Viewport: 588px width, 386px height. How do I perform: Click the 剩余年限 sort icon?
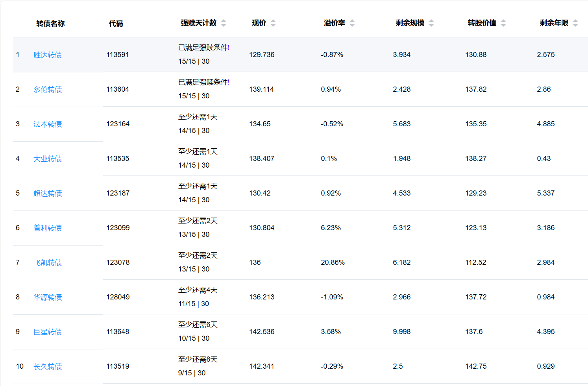click(575, 23)
